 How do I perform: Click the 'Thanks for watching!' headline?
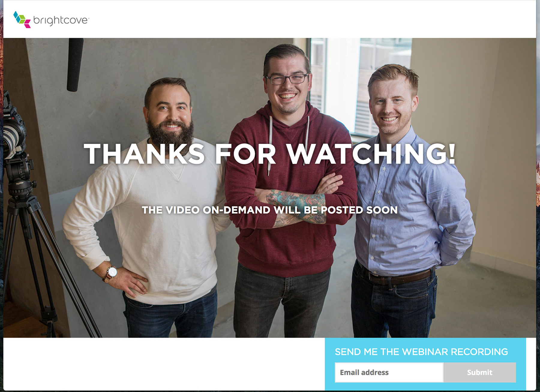tap(270, 154)
